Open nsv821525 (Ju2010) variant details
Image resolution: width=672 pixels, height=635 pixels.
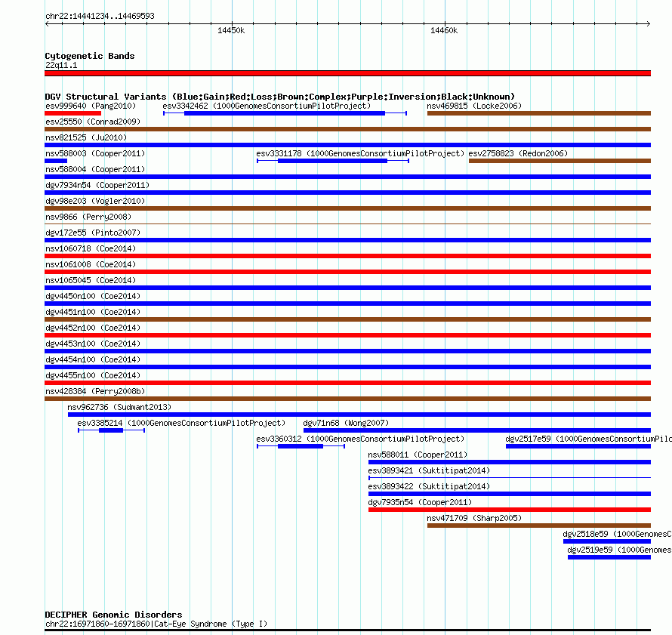tap(86, 137)
